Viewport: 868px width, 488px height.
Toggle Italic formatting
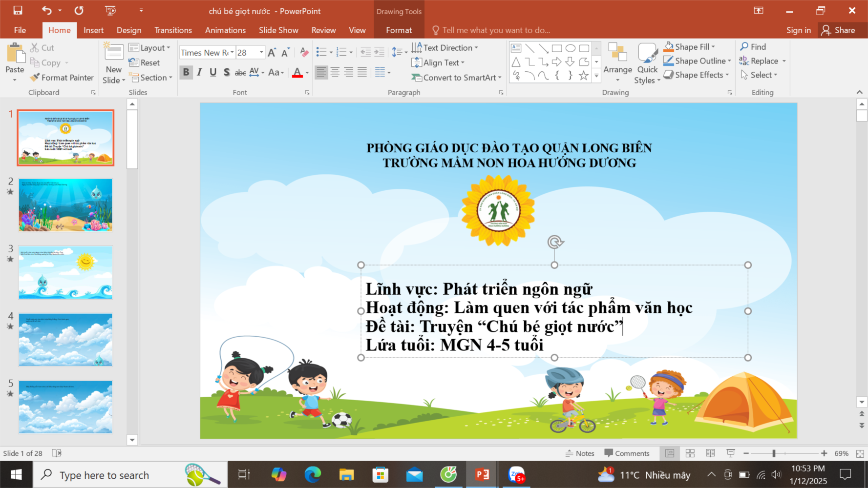coord(199,72)
